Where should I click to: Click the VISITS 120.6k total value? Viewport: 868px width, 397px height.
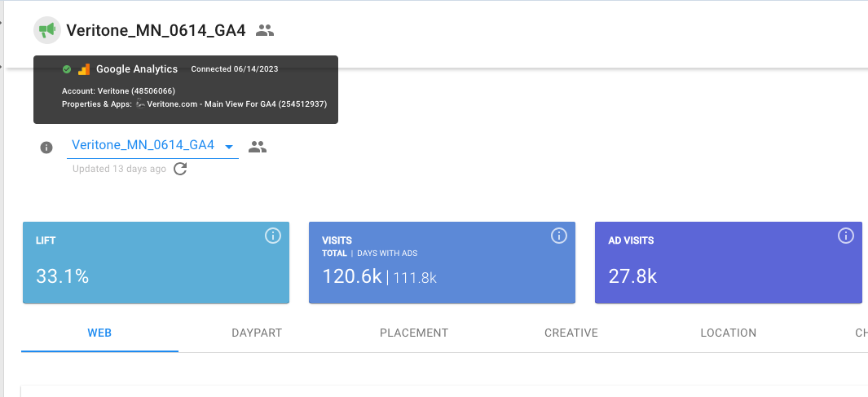point(352,276)
